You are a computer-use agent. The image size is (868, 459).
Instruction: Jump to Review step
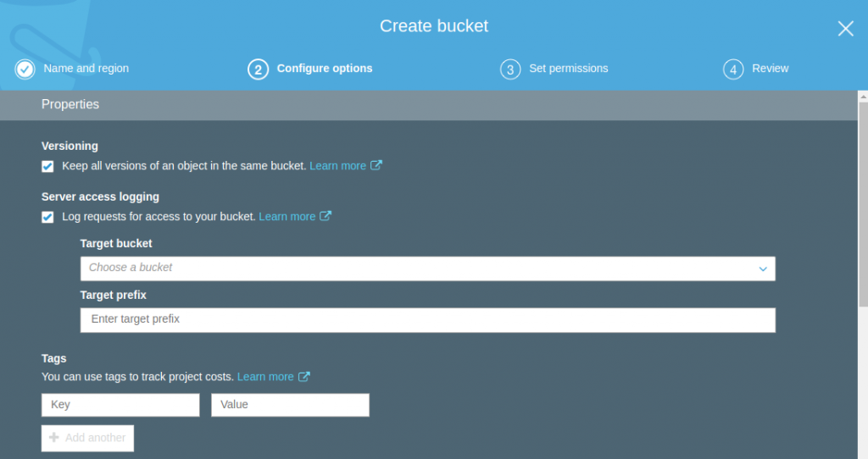coord(770,68)
